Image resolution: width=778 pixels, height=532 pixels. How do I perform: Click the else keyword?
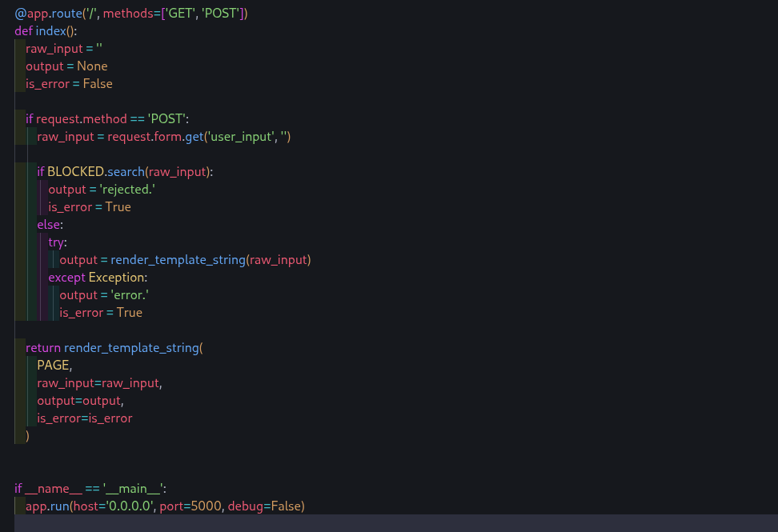click(x=50, y=225)
